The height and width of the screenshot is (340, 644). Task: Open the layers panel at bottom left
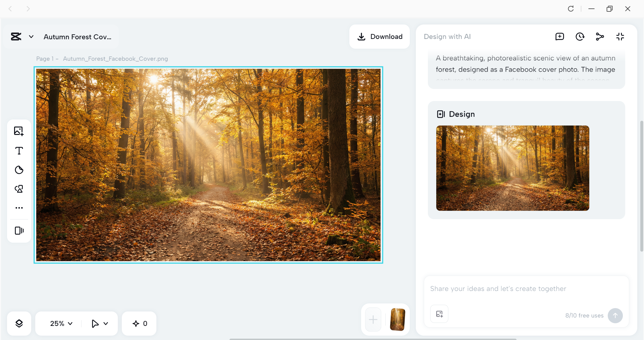[x=19, y=323]
